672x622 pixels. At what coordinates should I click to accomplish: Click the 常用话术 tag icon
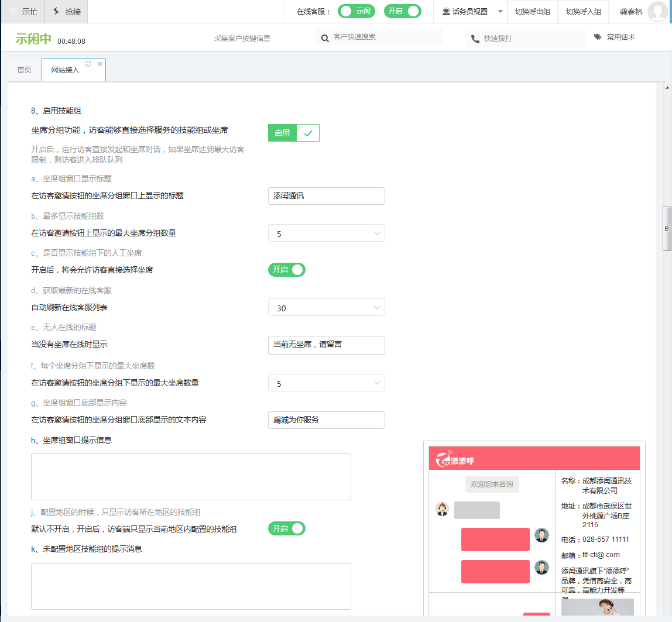(598, 37)
